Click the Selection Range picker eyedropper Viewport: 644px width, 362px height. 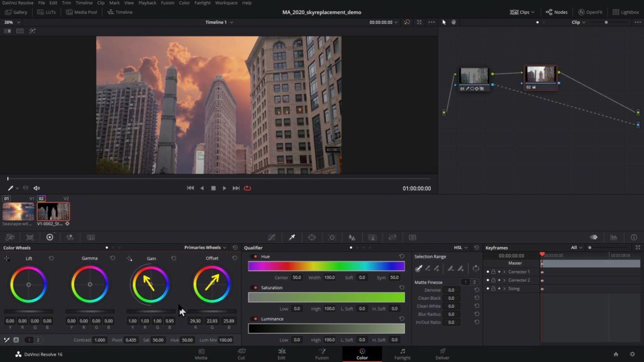pyautogui.click(x=419, y=268)
